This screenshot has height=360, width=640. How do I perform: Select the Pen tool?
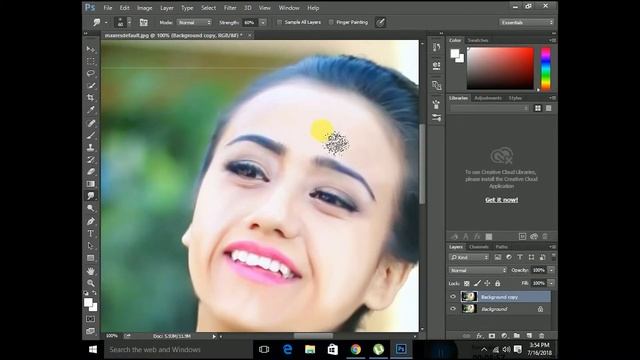point(91,221)
